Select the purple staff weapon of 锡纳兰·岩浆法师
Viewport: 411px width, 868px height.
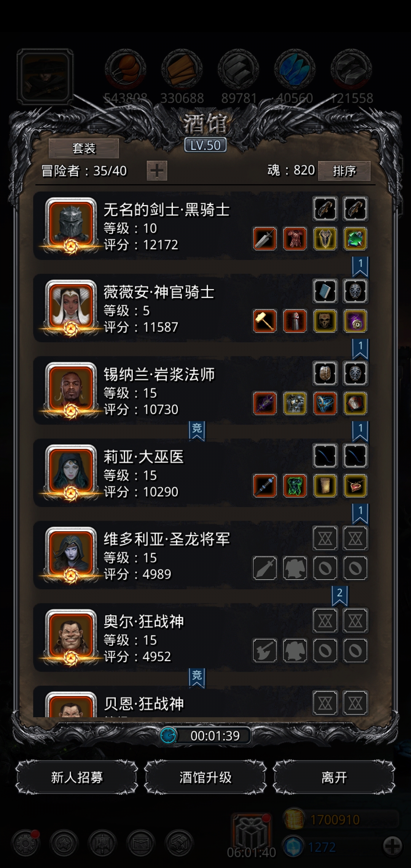click(265, 403)
